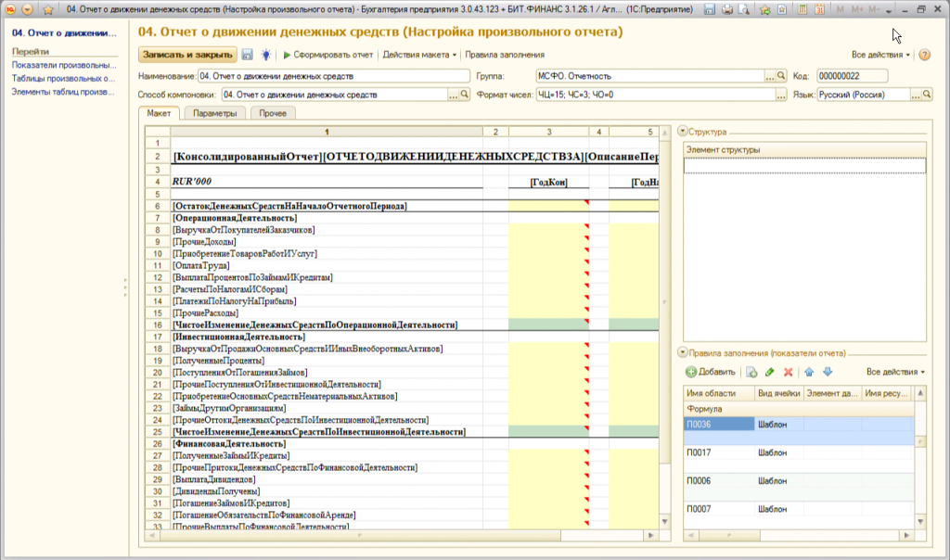Screen dimensions: 950x560
Task: Click the magnifier icon next to Группа field
Action: pyautogui.click(x=782, y=76)
